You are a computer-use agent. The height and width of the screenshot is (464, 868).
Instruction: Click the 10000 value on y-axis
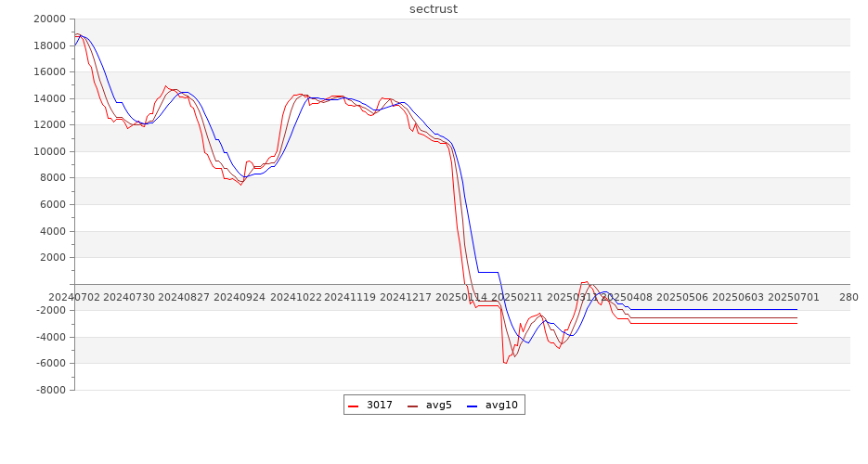[48, 151]
